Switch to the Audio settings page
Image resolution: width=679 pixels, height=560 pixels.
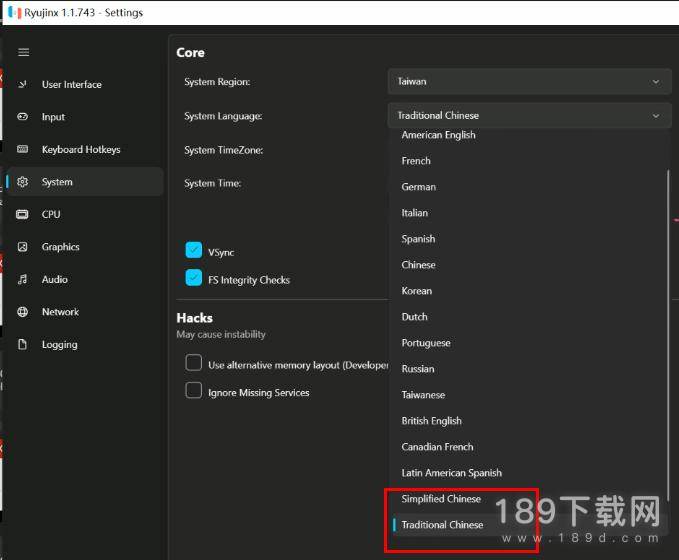pos(85,279)
